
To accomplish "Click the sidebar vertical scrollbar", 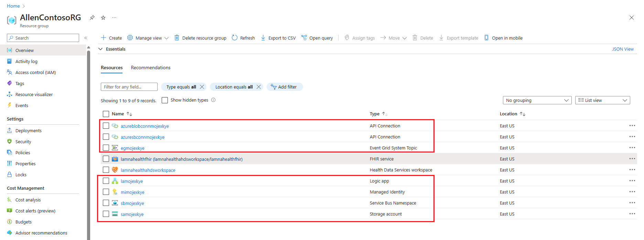I will point(89,145).
